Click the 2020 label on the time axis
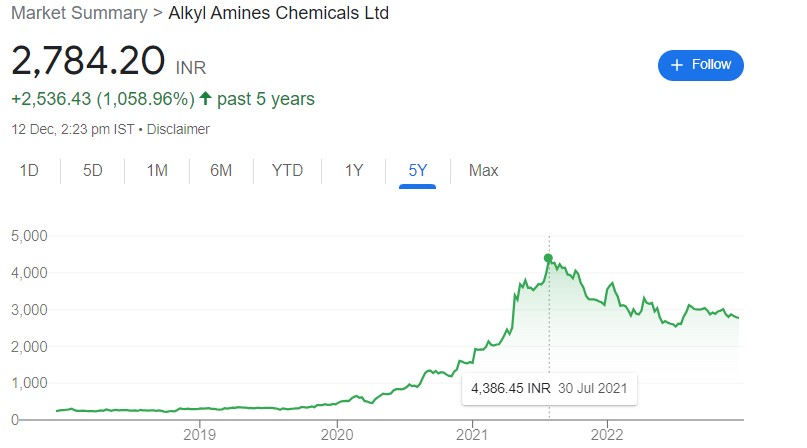 [337, 435]
